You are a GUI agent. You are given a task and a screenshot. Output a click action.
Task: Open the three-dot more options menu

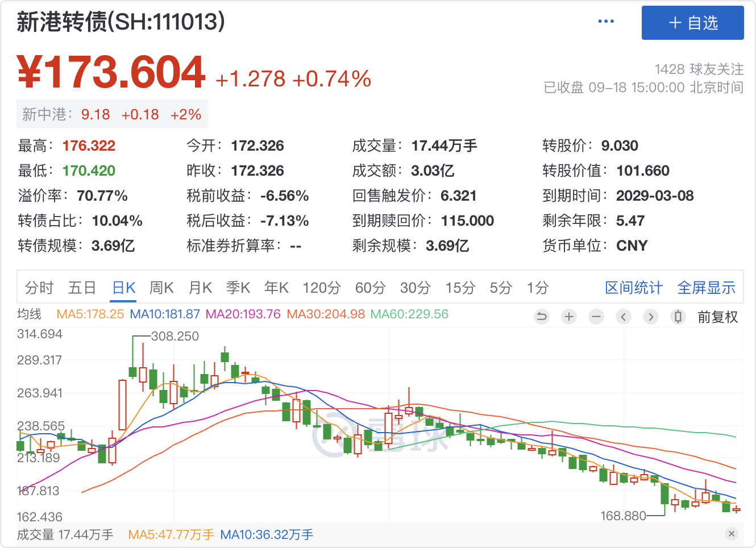pos(606,22)
